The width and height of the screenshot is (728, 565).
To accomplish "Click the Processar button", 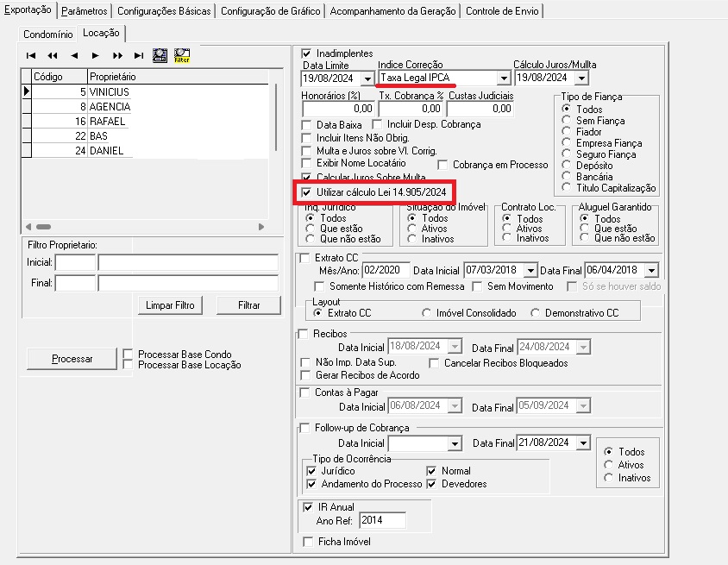I will coord(72,358).
